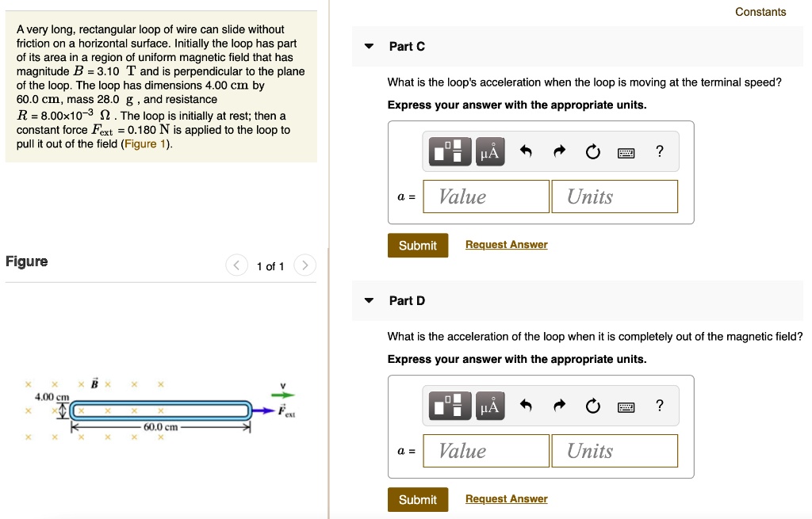812x519 pixels.
Task: Go to the previous figure
Action: [236, 265]
